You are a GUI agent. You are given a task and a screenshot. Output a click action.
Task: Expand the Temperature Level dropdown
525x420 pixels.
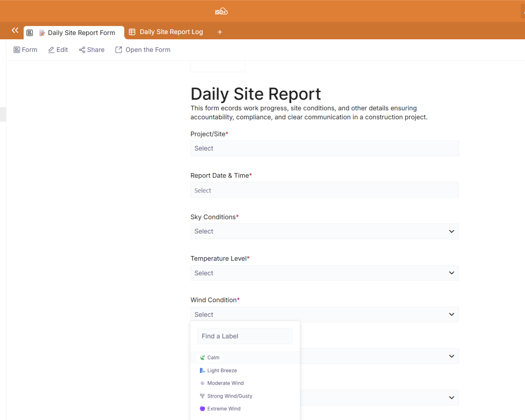pos(324,273)
